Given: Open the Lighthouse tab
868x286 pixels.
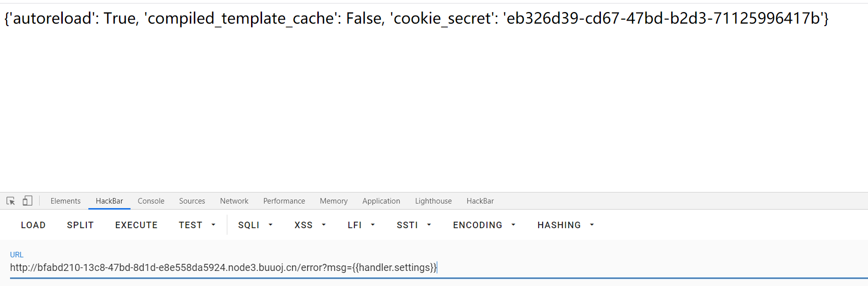Looking at the screenshot, I should click(x=433, y=201).
